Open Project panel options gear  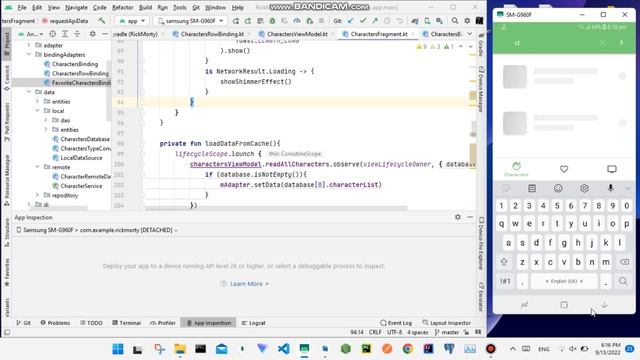click(x=93, y=34)
